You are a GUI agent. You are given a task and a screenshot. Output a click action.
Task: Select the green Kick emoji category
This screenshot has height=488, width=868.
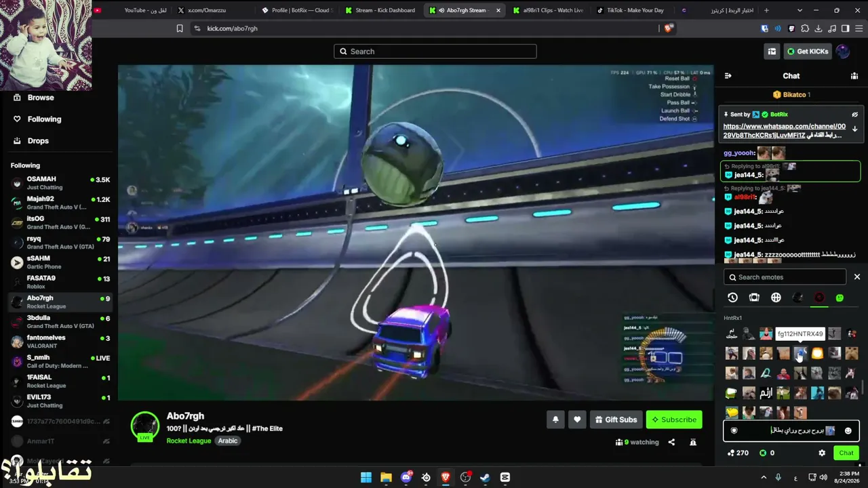(840, 298)
